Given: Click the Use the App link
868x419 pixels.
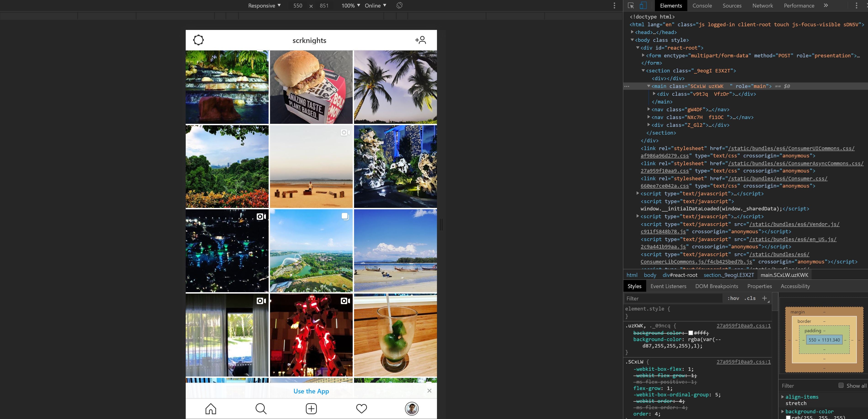Looking at the screenshot, I should [x=311, y=391].
